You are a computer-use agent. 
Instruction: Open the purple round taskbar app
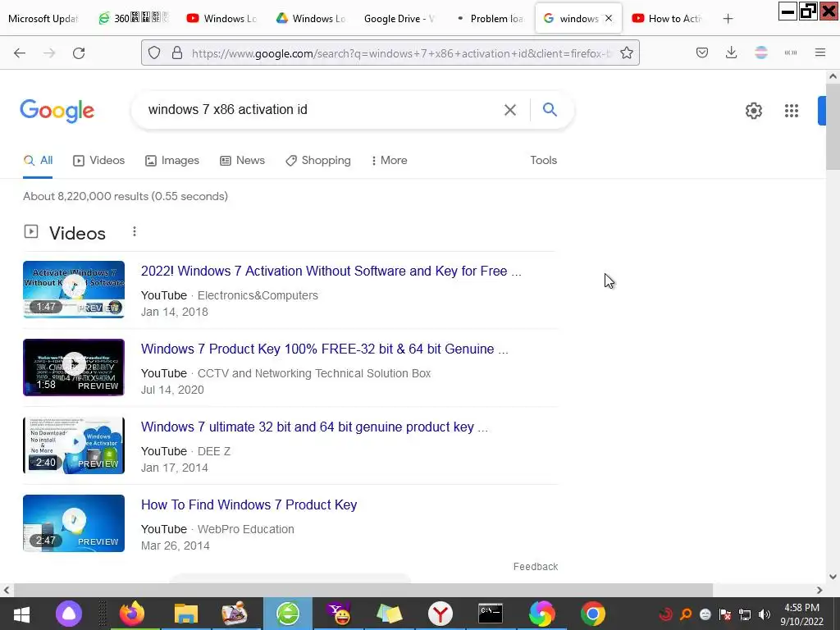[69, 614]
